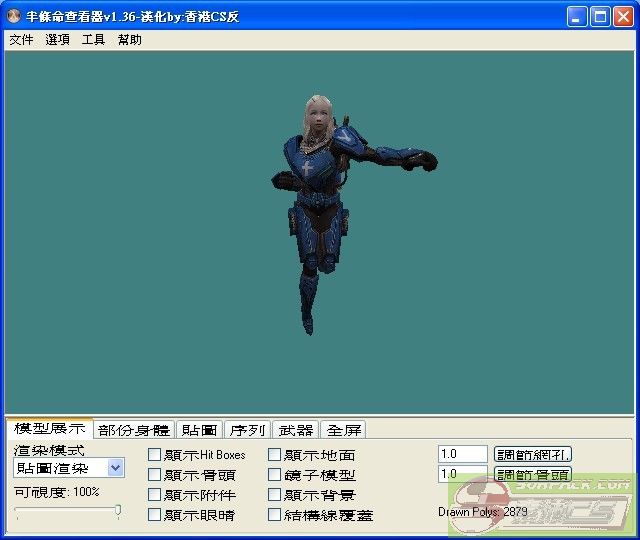Image resolution: width=640 pixels, height=540 pixels.
Task: Minimize the model viewer window
Action: pos(577,17)
